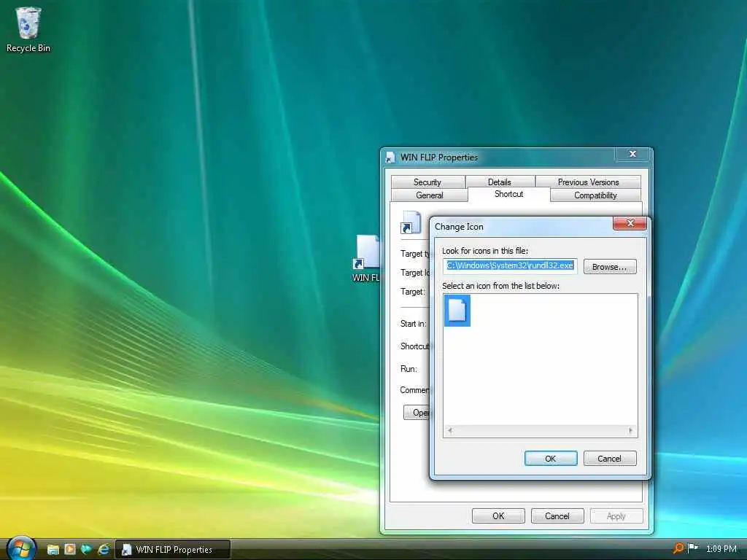Open the clock showing 1:09 PM
The image size is (747, 560).
pos(721,549)
